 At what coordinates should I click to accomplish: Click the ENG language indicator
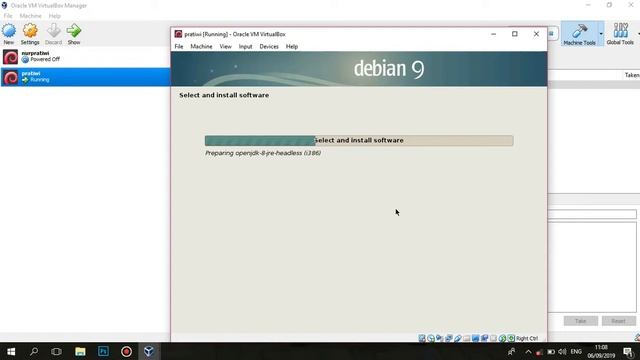(x=576, y=352)
